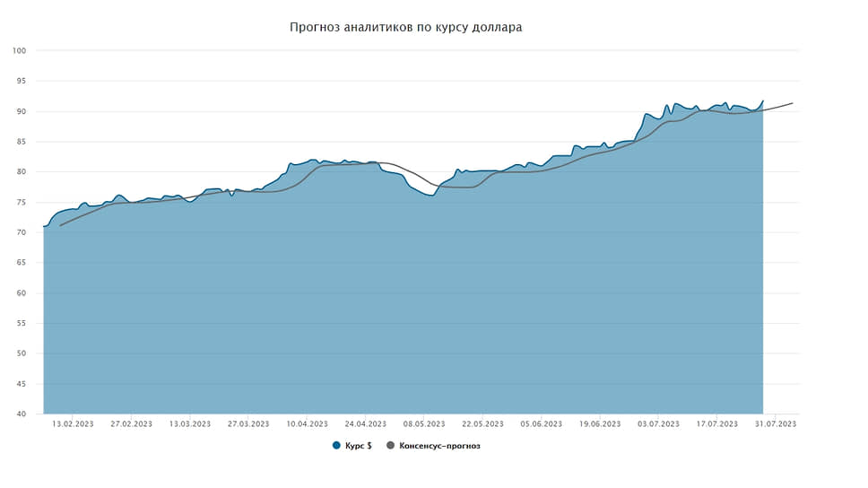Click the x-axis date label 13.03.2023
This screenshot has height=488, width=868.
coord(190,423)
